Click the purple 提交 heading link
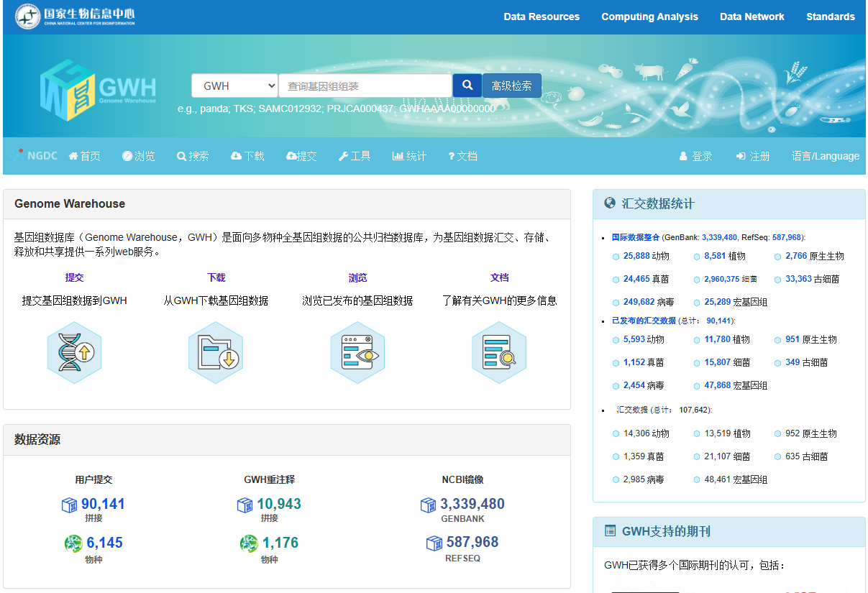The height and width of the screenshot is (593, 868). 75,277
